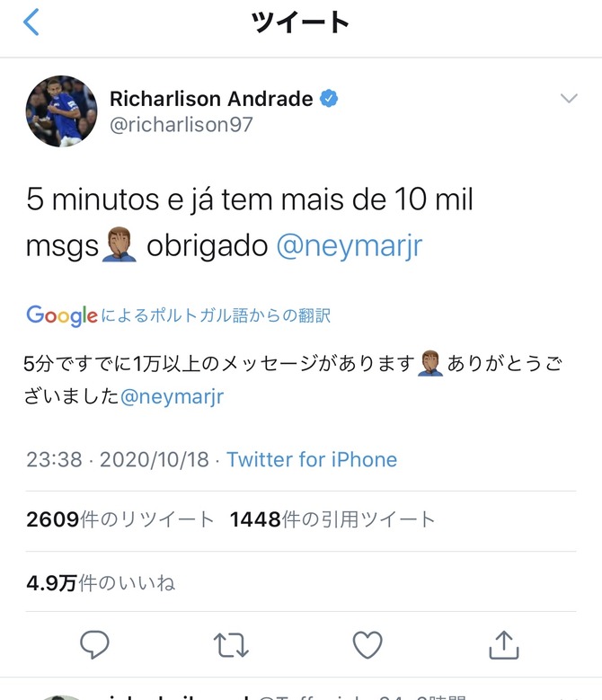Tap the Google translation attribution link
602x700 pixels.
click(x=178, y=315)
